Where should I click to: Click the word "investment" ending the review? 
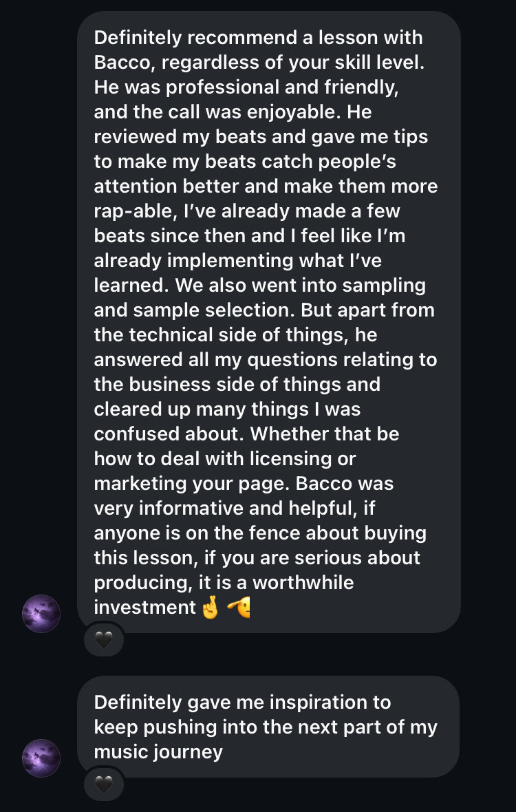click(145, 608)
